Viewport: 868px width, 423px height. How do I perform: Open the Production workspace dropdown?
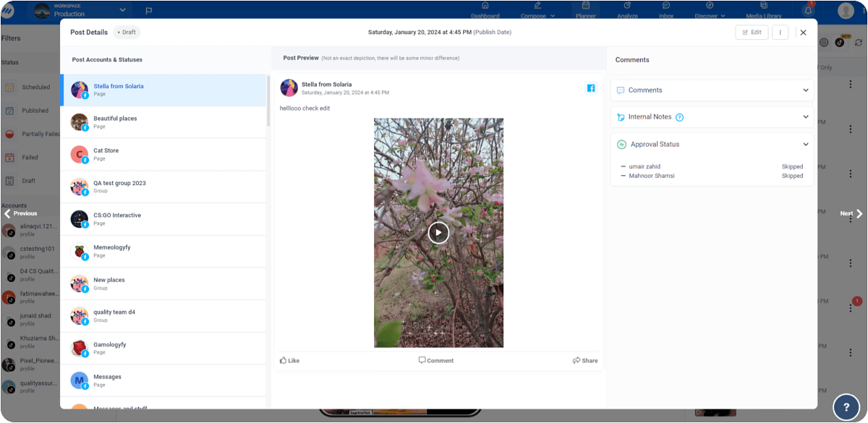coord(122,10)
